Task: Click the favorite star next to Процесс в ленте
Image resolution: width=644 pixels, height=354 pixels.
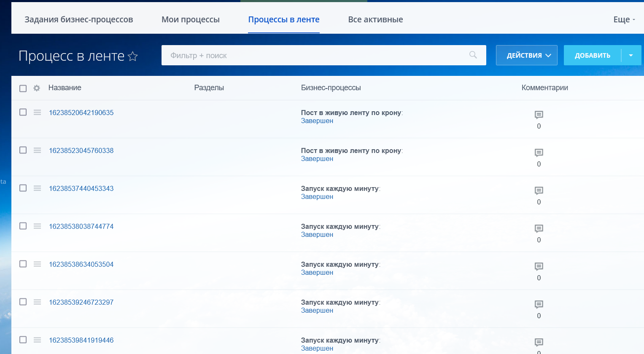Action: tap(133, 56)
